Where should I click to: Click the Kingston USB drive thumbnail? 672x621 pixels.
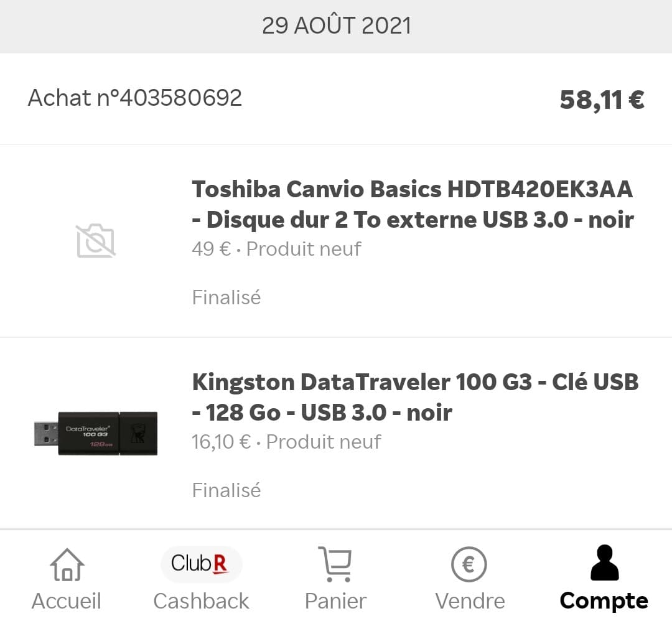[x=93, y=431]
